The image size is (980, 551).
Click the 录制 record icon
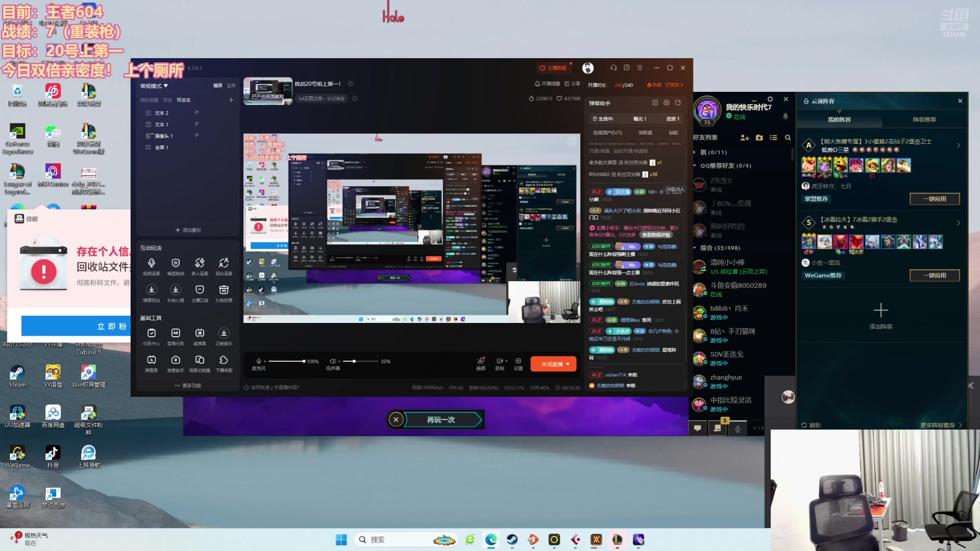(499, 361)
